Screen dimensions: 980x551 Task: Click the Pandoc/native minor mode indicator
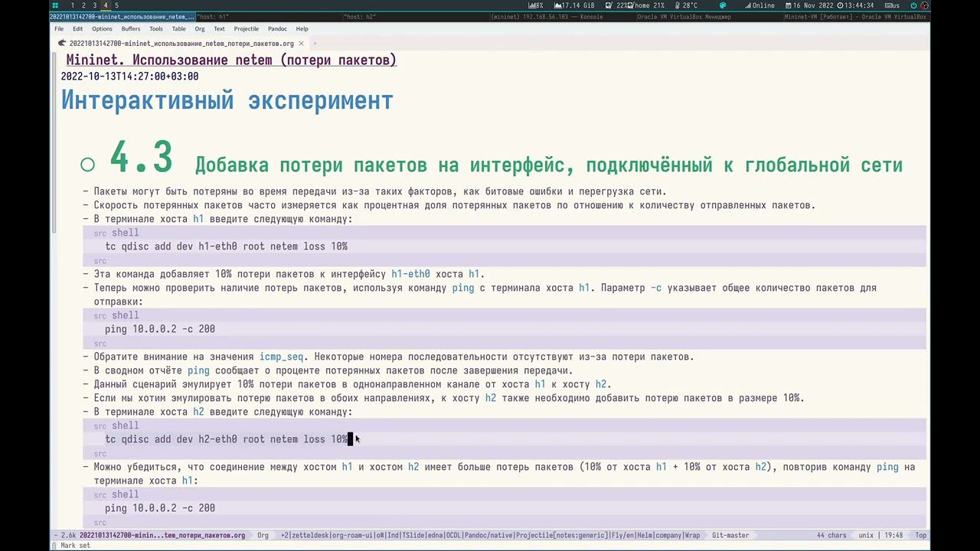point(488,536)
